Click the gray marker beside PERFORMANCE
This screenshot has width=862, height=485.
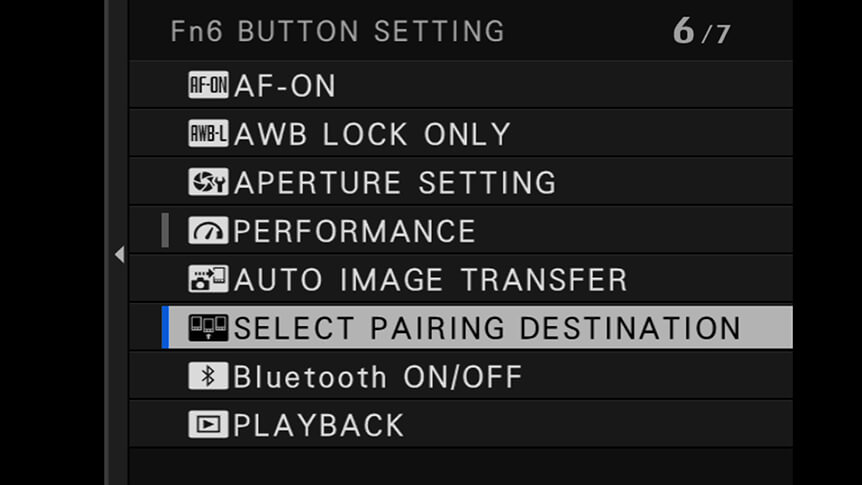[165, 230]
